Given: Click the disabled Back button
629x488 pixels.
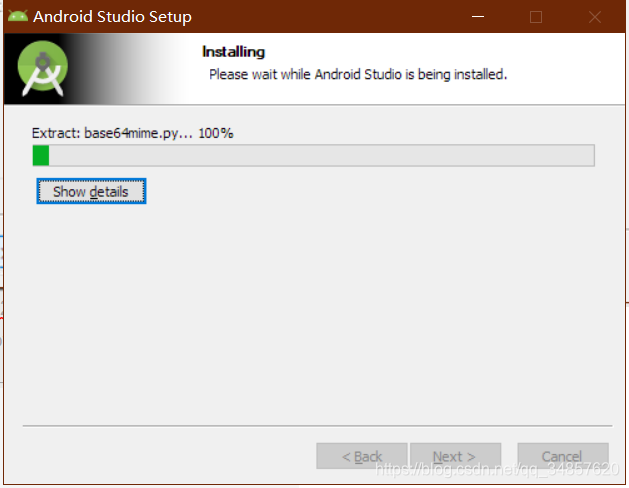Looking at the screenshot, I should click(362, 456).
